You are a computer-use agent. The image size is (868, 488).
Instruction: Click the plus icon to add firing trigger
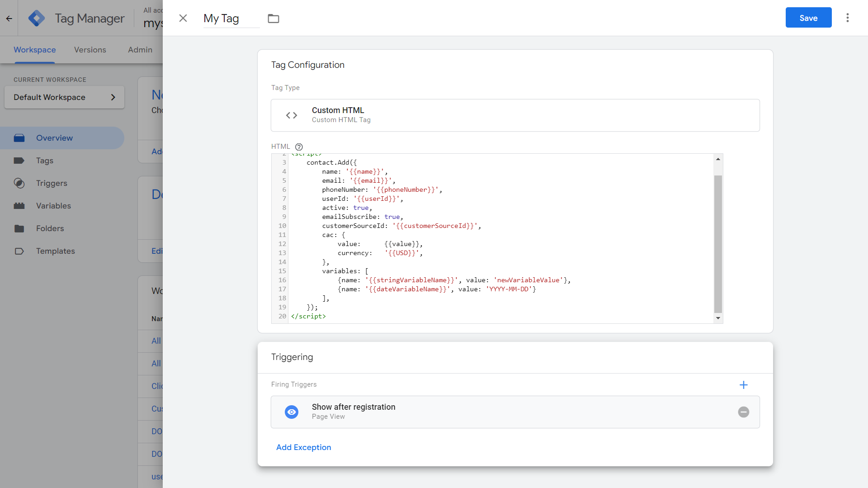pos(743,385)
